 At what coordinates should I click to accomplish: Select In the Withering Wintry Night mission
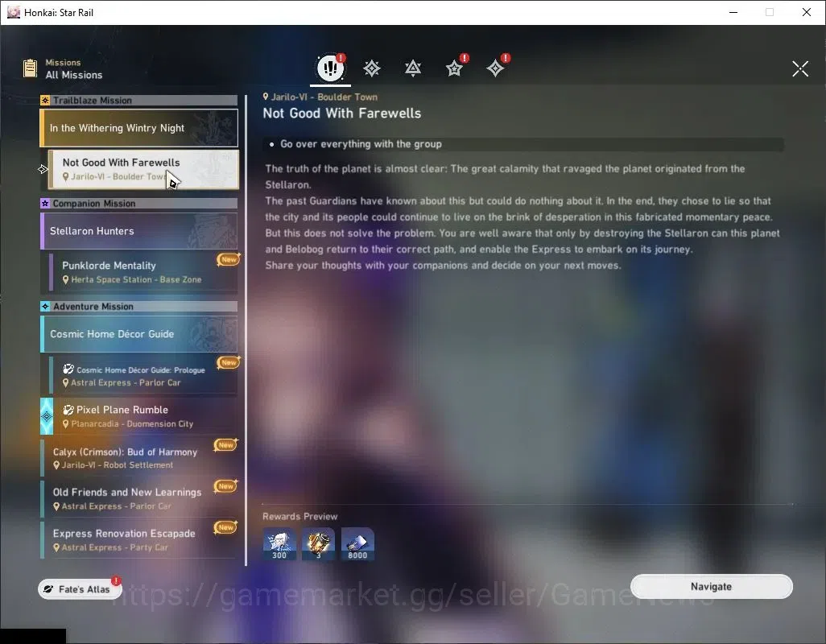(139, 128)
